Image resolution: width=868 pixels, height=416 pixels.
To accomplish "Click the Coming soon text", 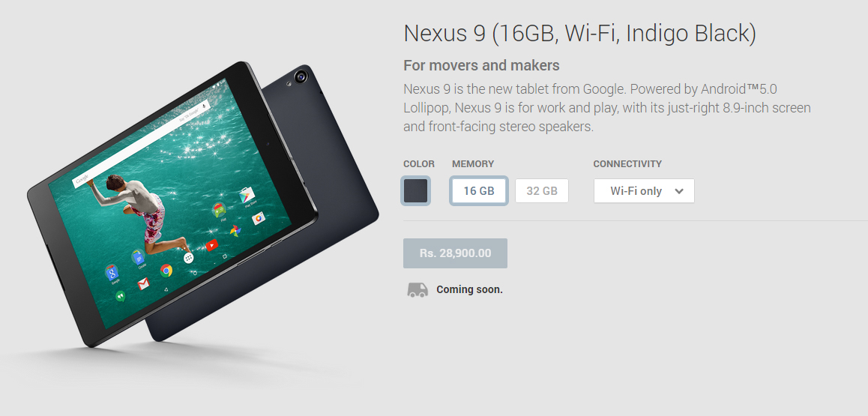I will [x=469, y=289].
